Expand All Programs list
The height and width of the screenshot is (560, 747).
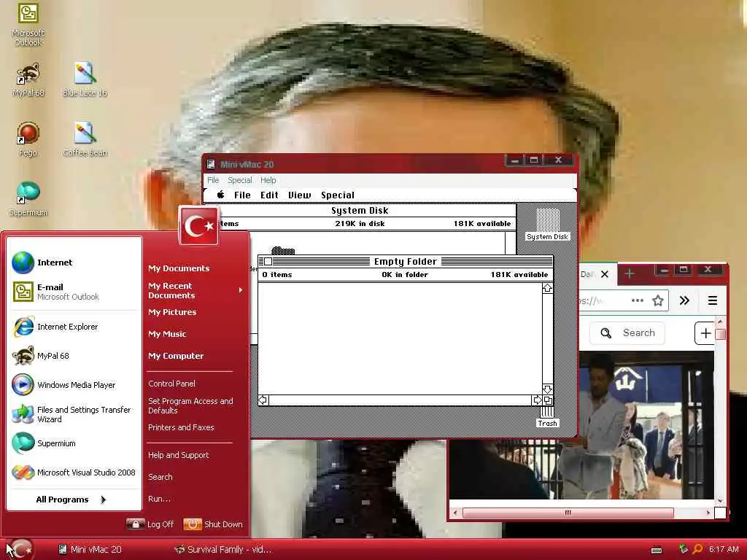(x=71, y=499)
